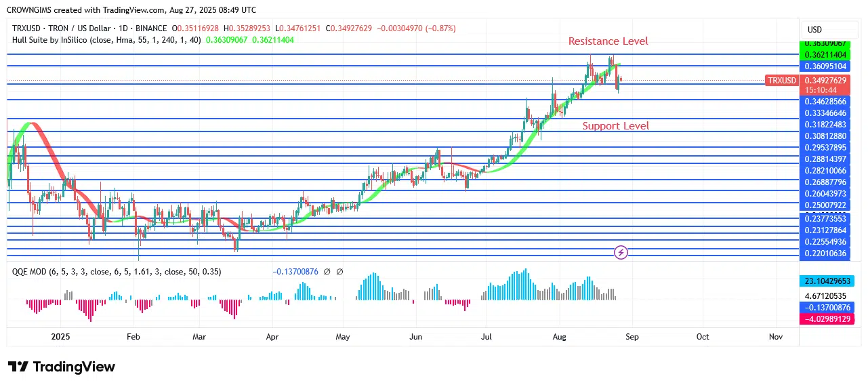The width and height of the screenshot is (868, 387).
Task: Click the 0.23127864 price axis label
Action: point(825,230)
